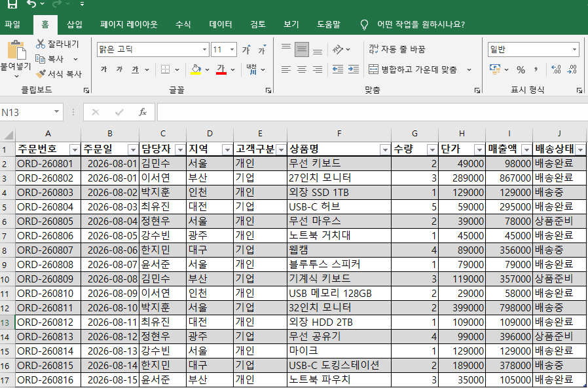Viewport: 588px width, 388px height.
Task: Click the Copy icon
Action: pos(40,59)
